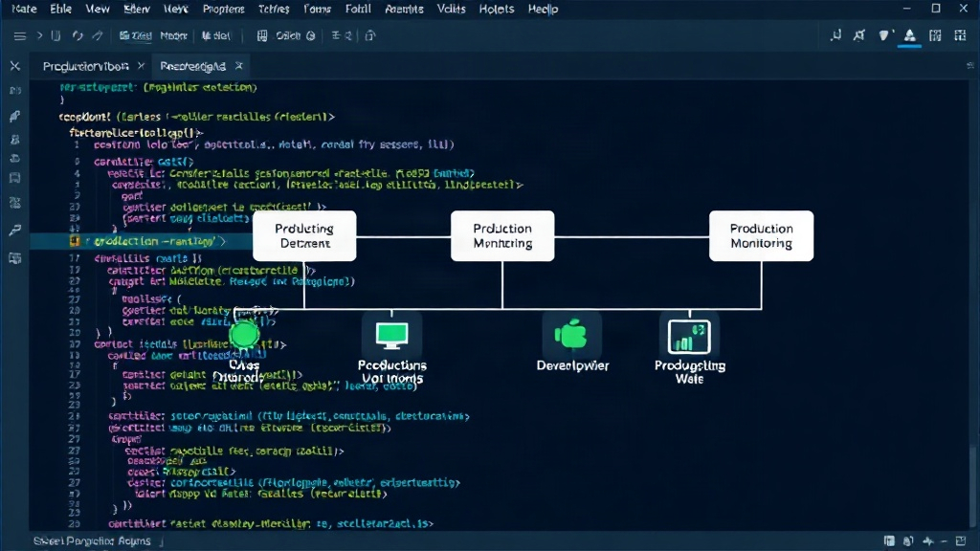Click the lock icon in the toolbar
Image resolution: width=980 pixels, height=551 pixels.
(x=370, y=35)
